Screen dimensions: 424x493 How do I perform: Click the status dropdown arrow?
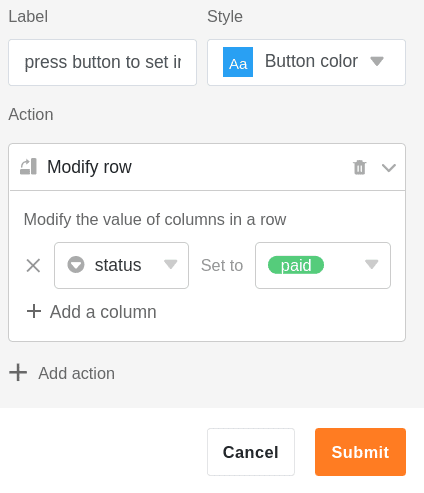171,264
